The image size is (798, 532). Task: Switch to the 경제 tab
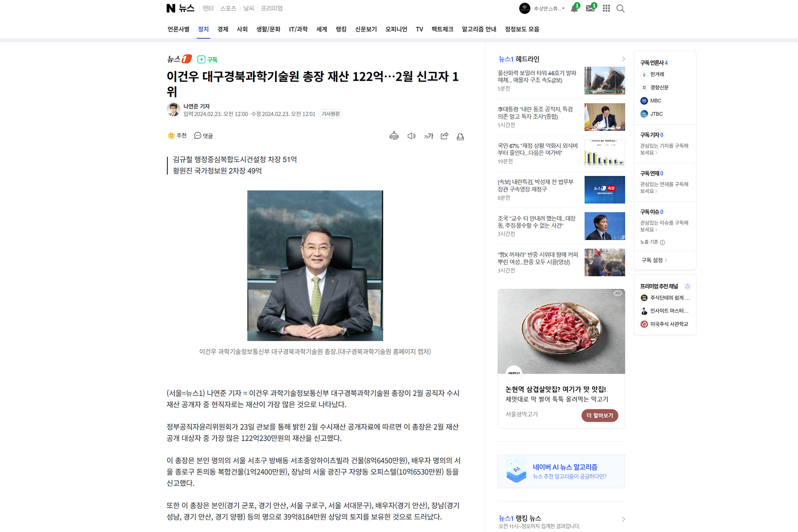(x=223, y=29)
